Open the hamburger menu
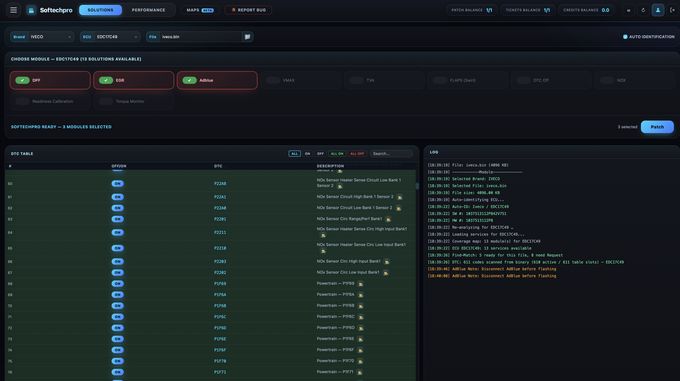 (x=13, y=10)
